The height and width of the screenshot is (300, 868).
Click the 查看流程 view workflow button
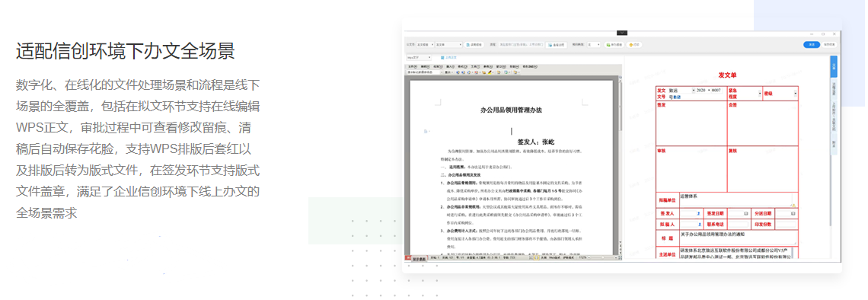tap(557, 45)
